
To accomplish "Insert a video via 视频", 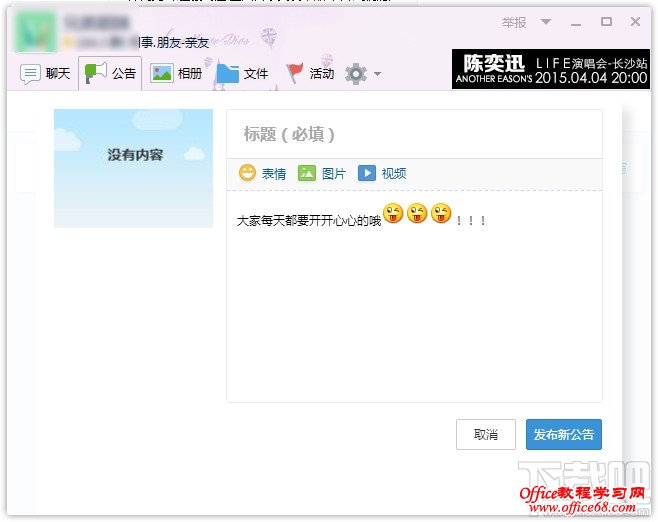I will pyautogui.click(x=382, y=173).
